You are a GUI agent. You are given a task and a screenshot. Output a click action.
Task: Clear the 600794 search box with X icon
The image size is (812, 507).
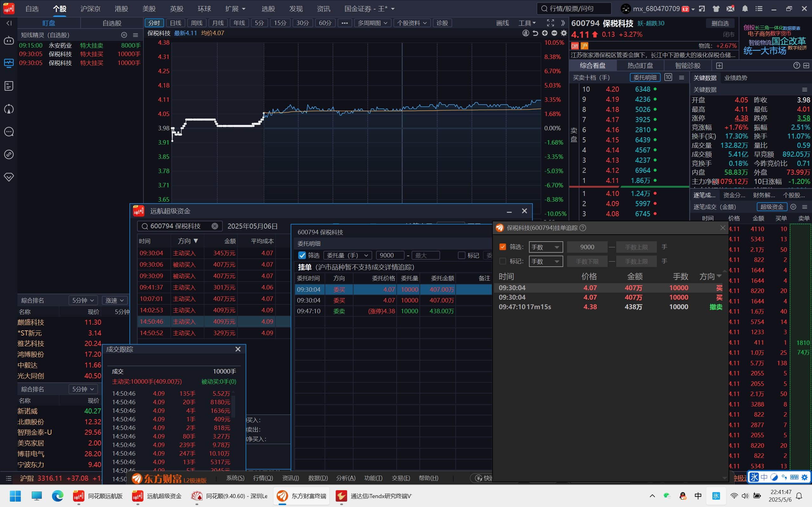(x=215, y=226)
